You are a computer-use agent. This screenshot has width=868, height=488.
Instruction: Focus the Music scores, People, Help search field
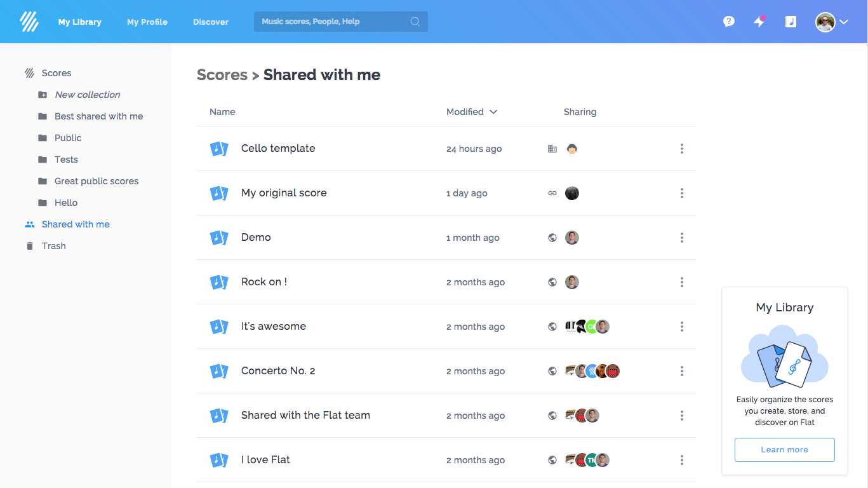tap(341, 22)
